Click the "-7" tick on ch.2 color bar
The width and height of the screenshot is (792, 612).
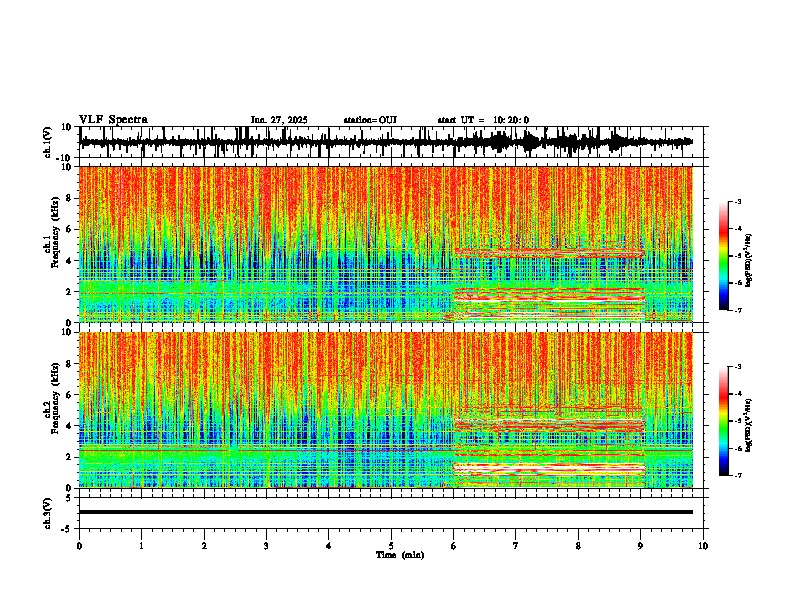737,475
